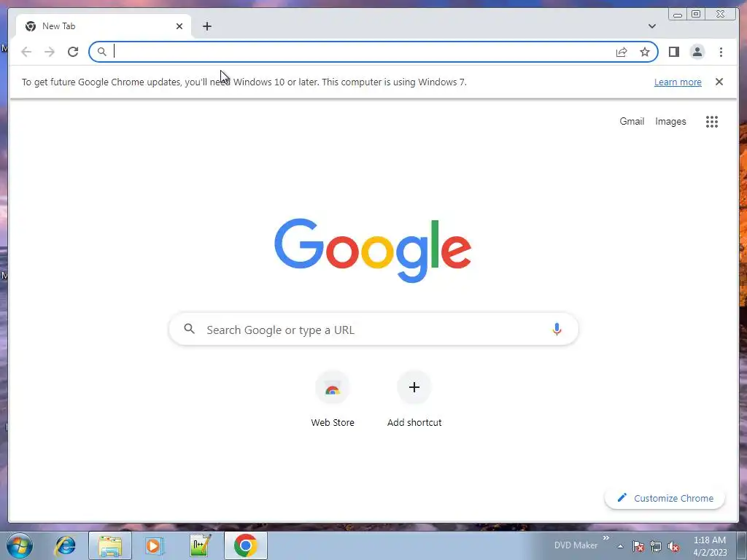Dismiss the Windows 7 update infobar

(719, 82)
